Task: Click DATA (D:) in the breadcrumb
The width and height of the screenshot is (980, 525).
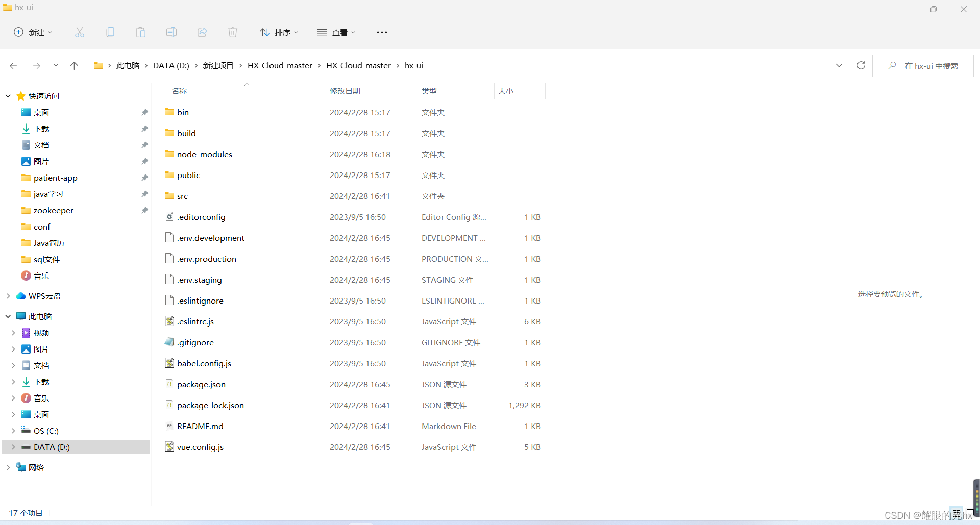Action: click(171, 65)
